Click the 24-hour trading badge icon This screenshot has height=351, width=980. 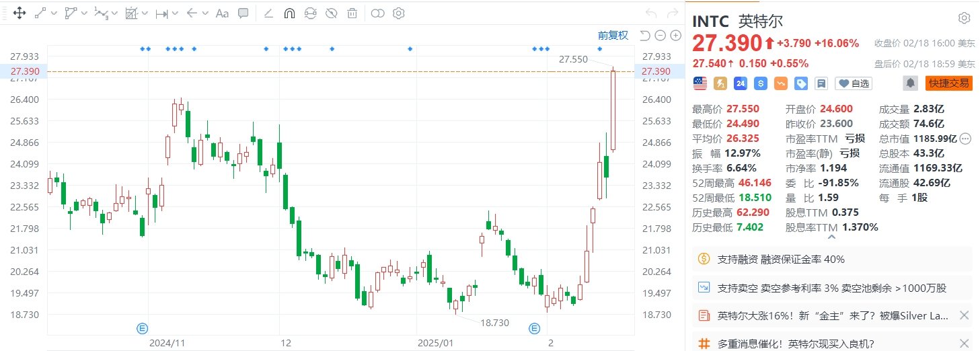coord(741,83)
